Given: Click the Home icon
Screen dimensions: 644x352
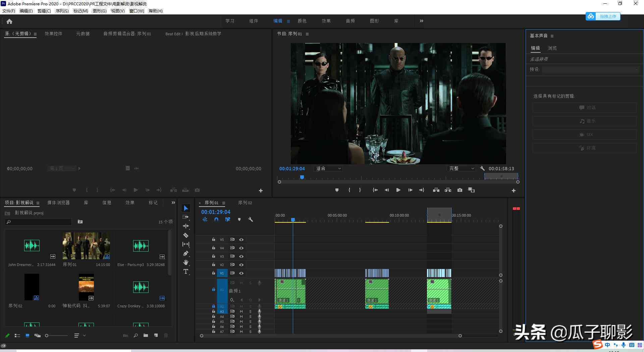Looking at the screenshot, I should pyautogui.click(x=9, y=21).
